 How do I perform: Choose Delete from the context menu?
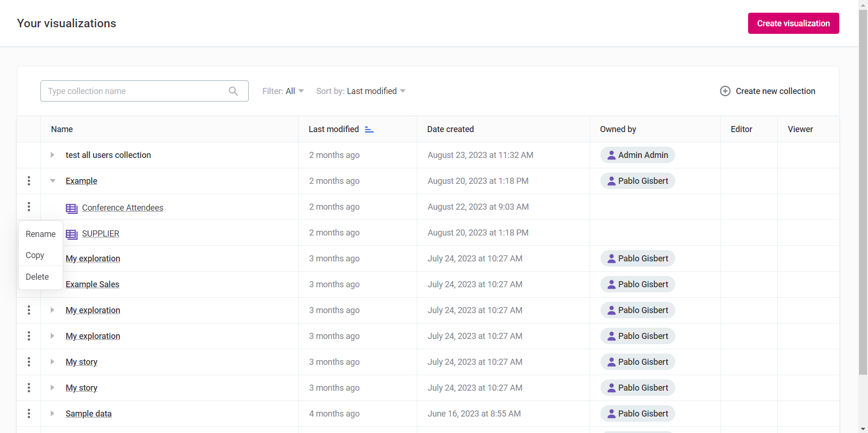(37, 277)
